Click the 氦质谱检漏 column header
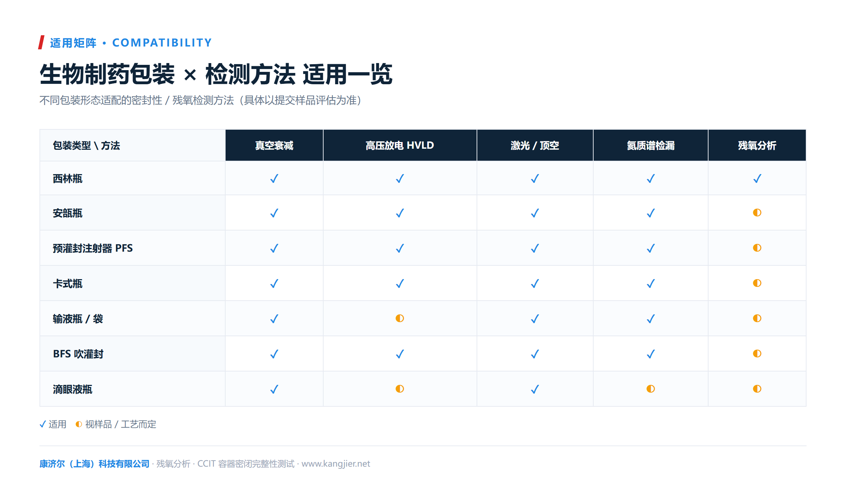The width and height of the screenshot is (846, 504). coord(650,145)
